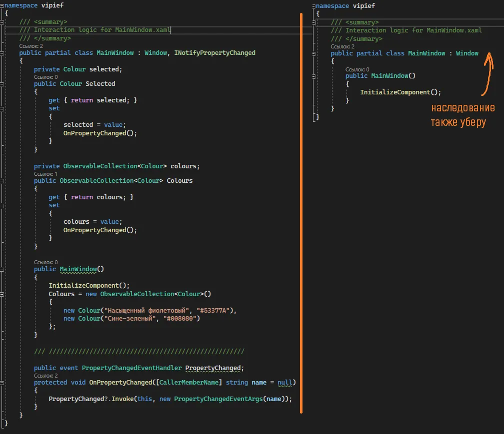Collapse the public Colour Selected property
The width and height of the screenshot is (504, 434).
click(2, 84)
